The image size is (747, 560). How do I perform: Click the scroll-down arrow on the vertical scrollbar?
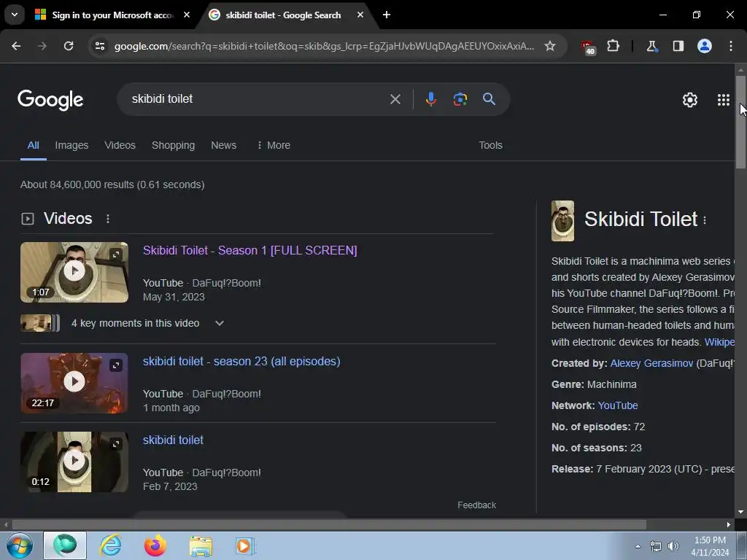pyautogui.click(x=740, y=512)
